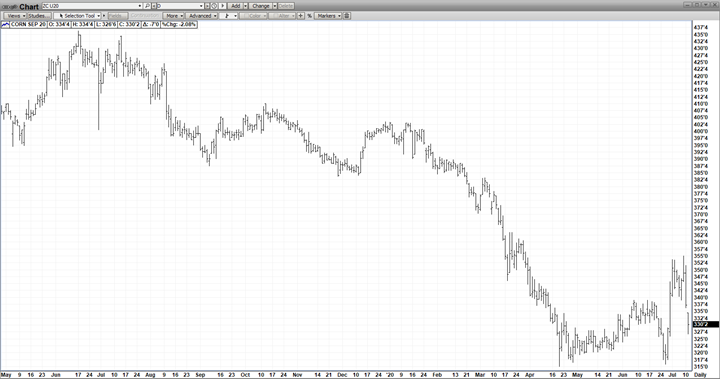Viewport: 720px width, 379px height.
Task: Open the Add button dropdown arrow
Action: click(x=245, y=6)
